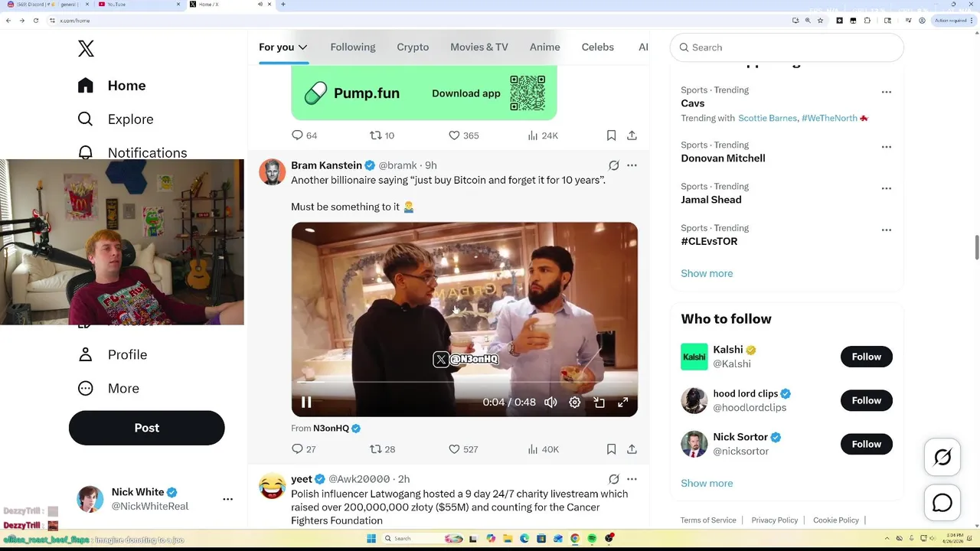This screenshot has height=551, width=980.
Task: Open more options for Jamal Shead trend
Action: click(x=886, y=188)
